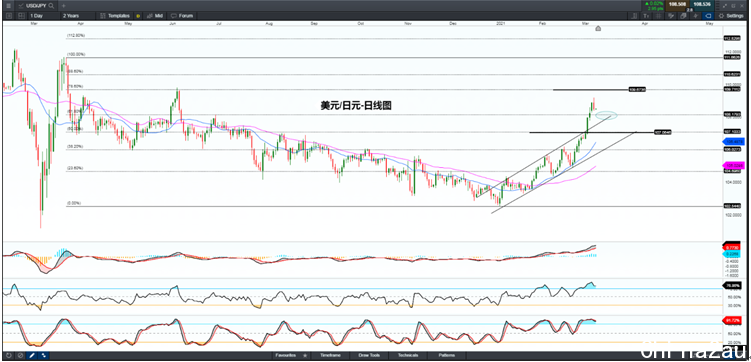Click the magenta moving average price label
This screenshot has height=362, width=751.
tap(733, 165)
